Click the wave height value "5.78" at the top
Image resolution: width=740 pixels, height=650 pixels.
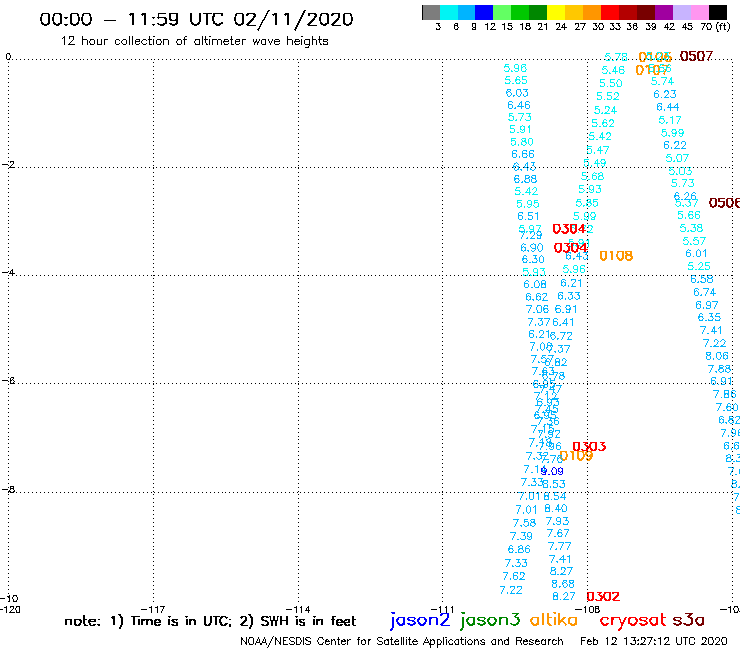(x=616, y=57)
